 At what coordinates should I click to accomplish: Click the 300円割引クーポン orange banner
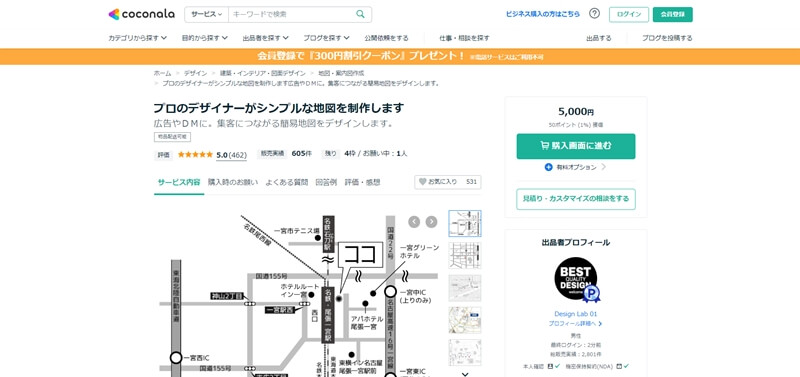click(400, 56)
